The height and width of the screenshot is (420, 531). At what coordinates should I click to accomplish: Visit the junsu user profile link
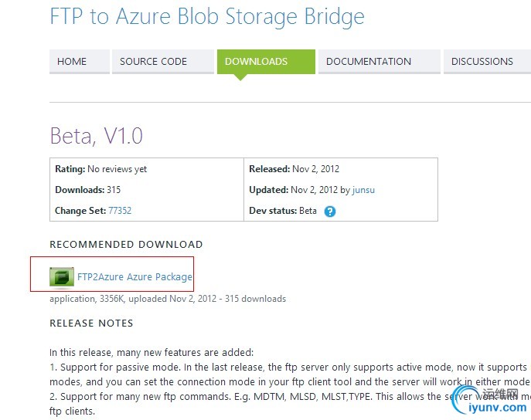coord(363,190)
